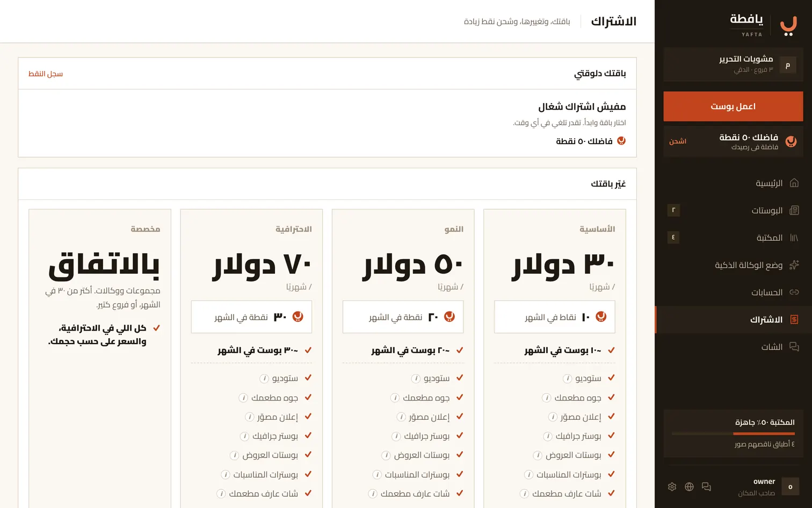The height and width of the screenshot is (508, 812).
Task: Click the globe language icon
Action: (x=689, y=487)
